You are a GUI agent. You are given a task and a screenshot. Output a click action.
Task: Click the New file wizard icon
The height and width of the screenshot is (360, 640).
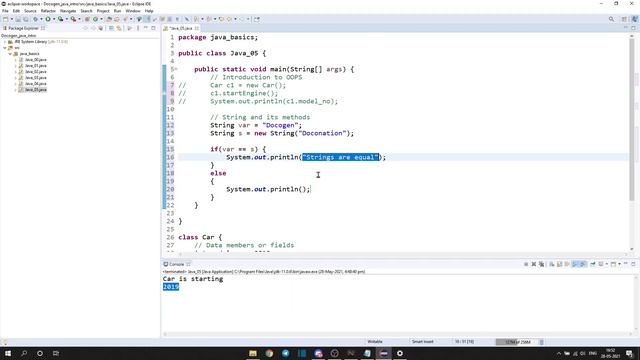click(x=6, y=19)
